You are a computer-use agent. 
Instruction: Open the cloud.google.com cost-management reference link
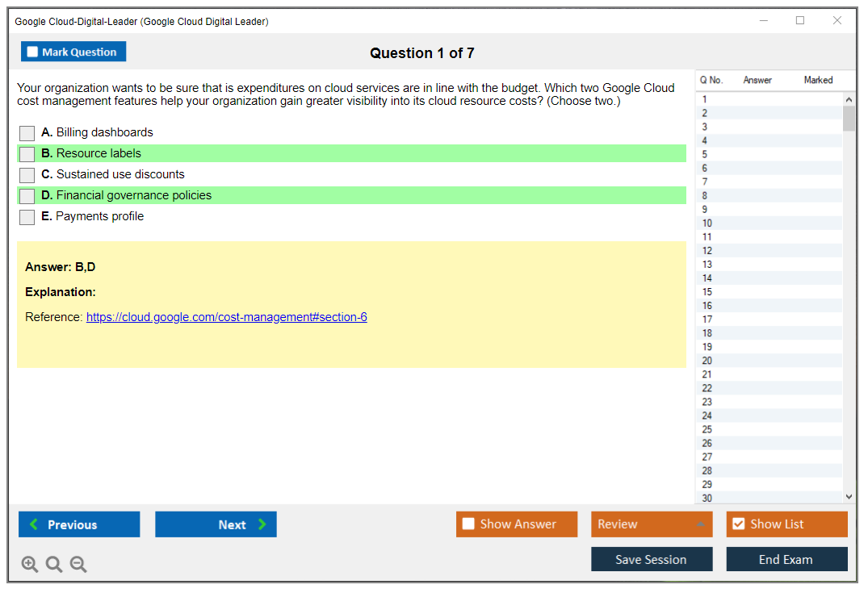pyautogui.click(x=226, y=317)
